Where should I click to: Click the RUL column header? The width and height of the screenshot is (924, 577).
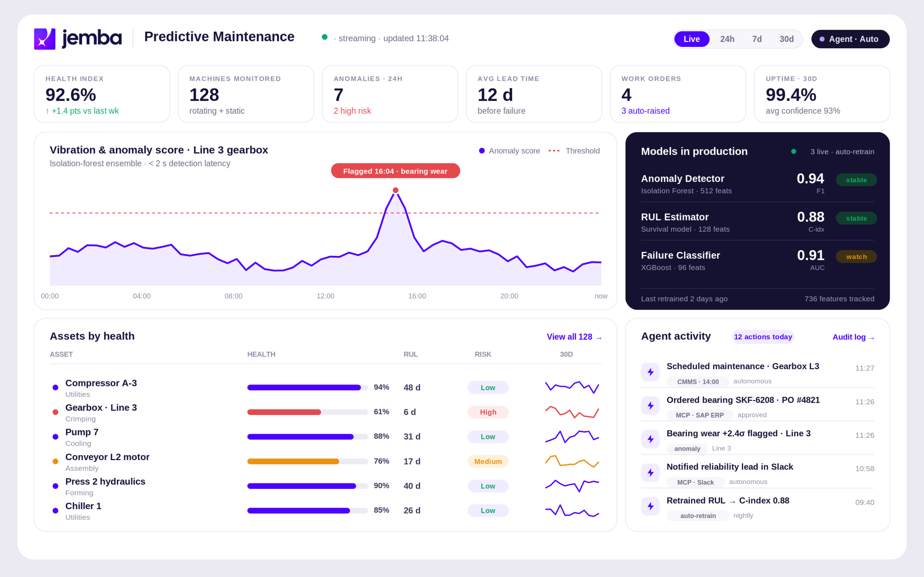coord(411,354)
